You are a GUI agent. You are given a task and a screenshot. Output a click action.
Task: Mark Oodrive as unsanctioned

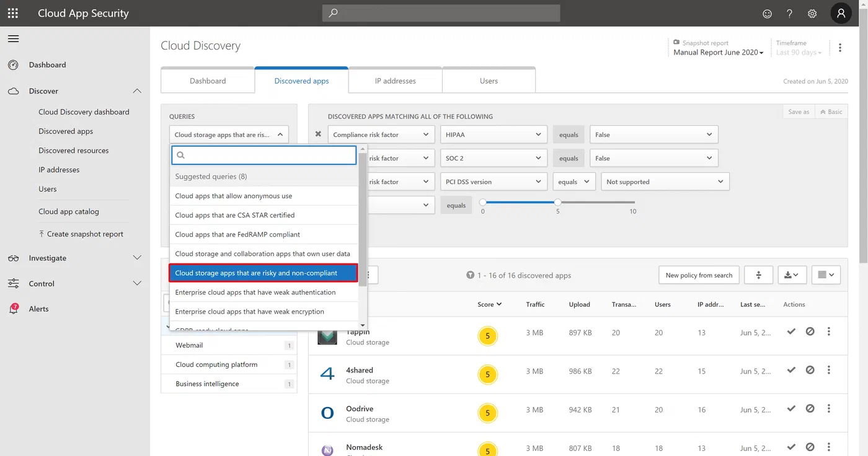pyautogui.click(x=810, y=409)
